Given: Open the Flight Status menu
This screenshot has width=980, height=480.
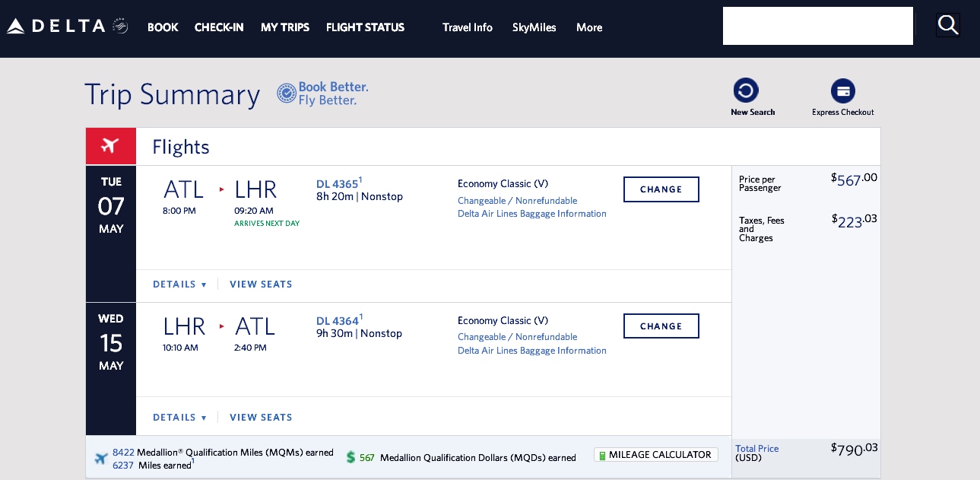Looking at the screenshot, I should (x=365, y=27).
